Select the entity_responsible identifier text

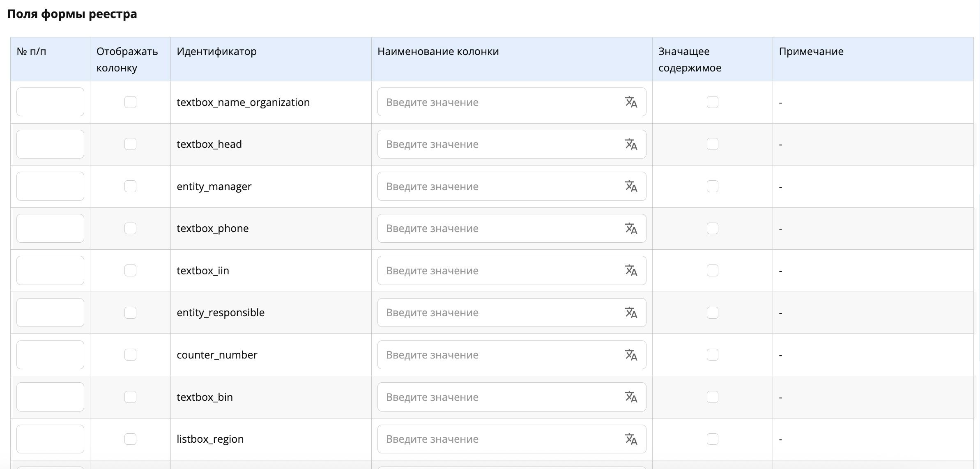[x=221, y=313]
